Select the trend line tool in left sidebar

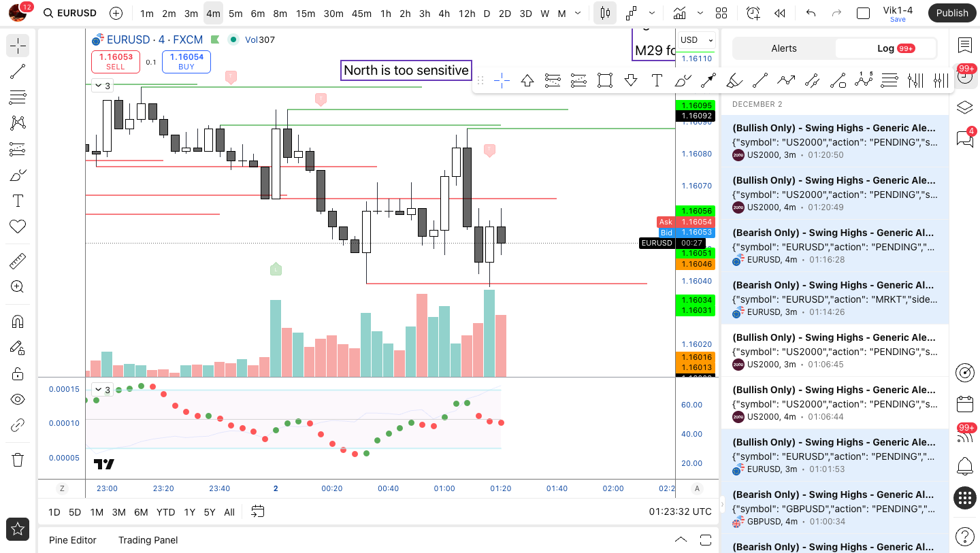pyautogui.click(x=18, y=71)
